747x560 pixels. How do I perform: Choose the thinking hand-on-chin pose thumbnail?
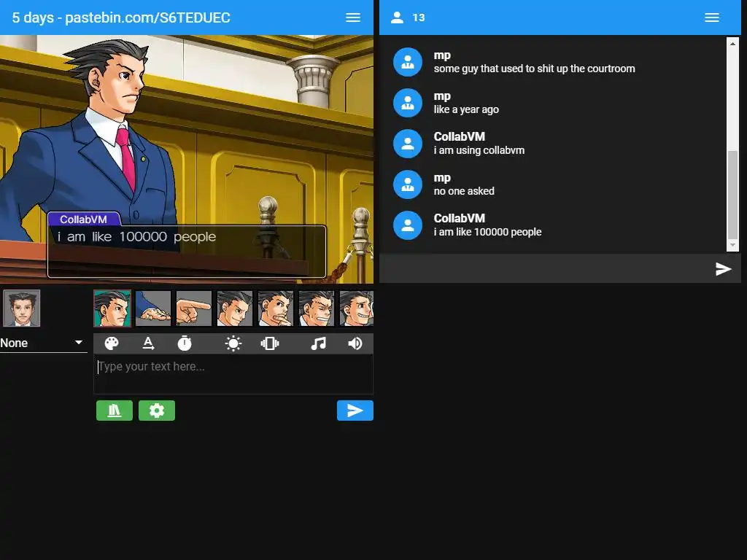275,308
